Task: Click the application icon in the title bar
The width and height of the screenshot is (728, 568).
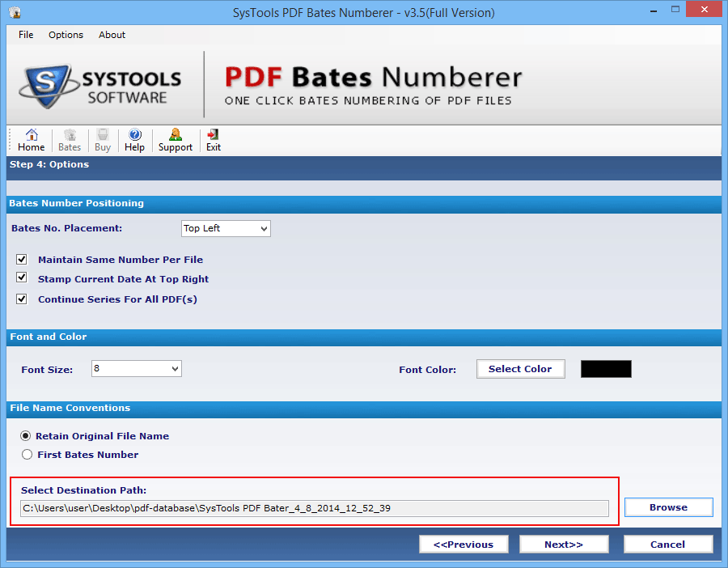Action: [x=15, y=12]
